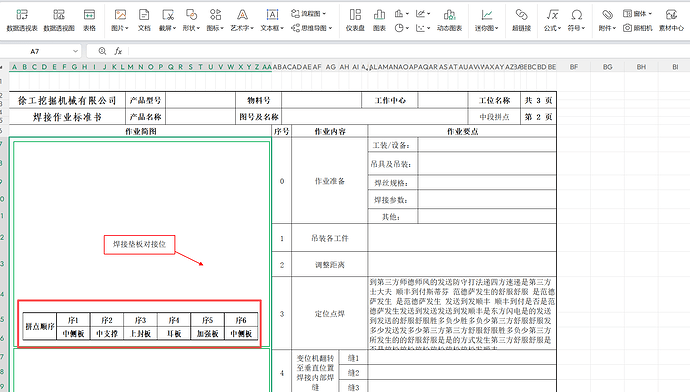This screenshot has width=690, height=392.
Task: Open the 截屏 screenshot dropdown
Action: (168, 20)
